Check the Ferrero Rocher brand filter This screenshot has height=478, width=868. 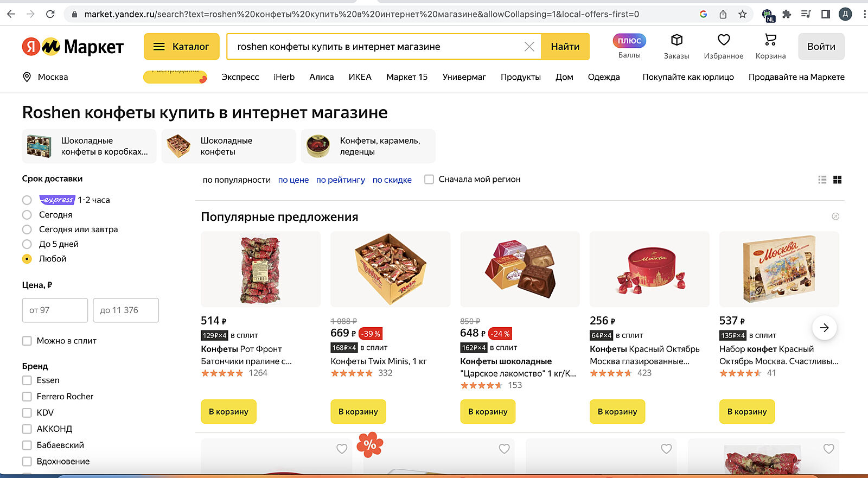[x=27, y=397]
